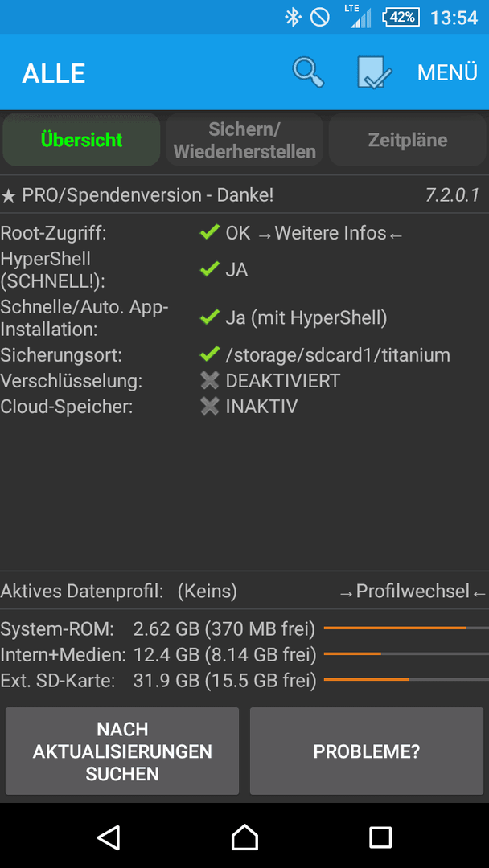
Task: Open recent apps square button
Action: (x=380, y=837)
